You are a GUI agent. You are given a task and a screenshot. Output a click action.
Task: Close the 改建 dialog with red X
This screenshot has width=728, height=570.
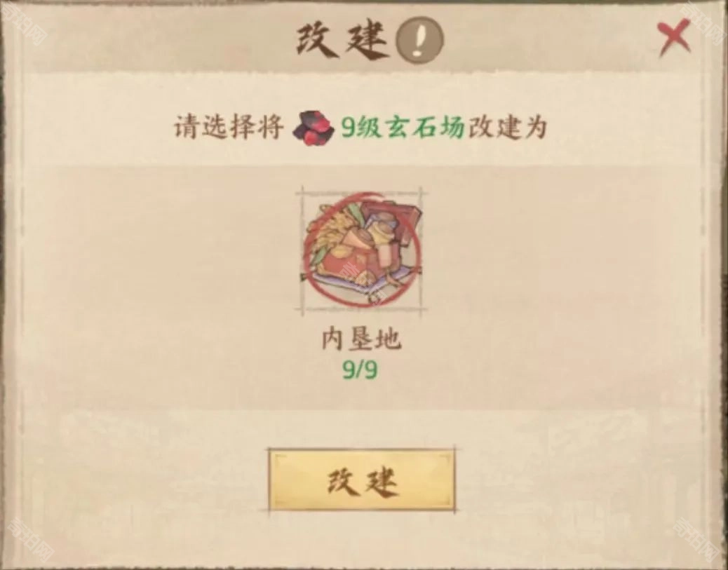click(674, 37)
